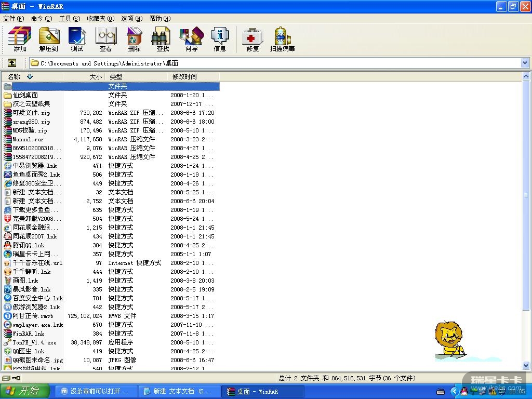Select the MD5校验.zip row
532x399 pixels.
click(111, 130)
